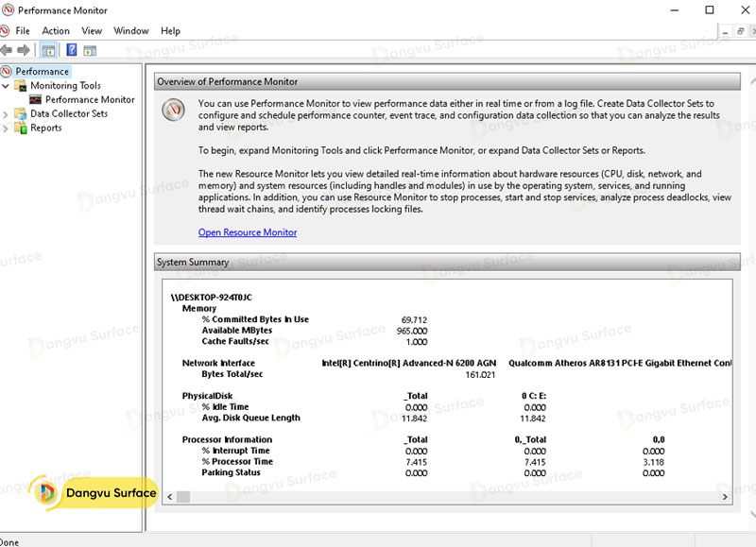Click the Reports folder icon in tree
756x547 pixels.
21,128
